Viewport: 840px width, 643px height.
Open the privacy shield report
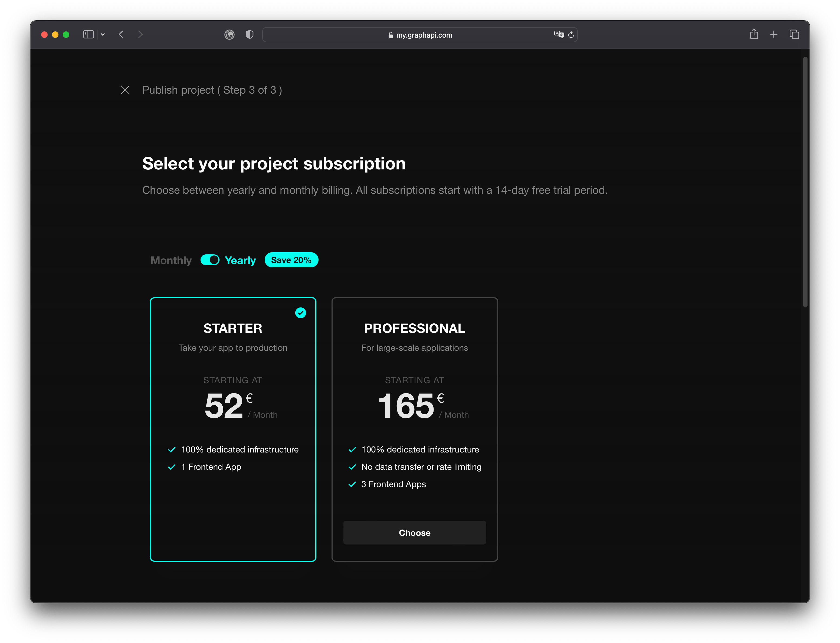click(x=250, y=35)
